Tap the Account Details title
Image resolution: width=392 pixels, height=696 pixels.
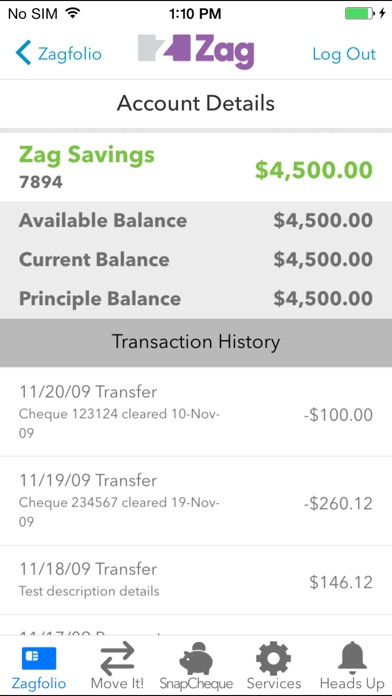[x=196, y=103]
